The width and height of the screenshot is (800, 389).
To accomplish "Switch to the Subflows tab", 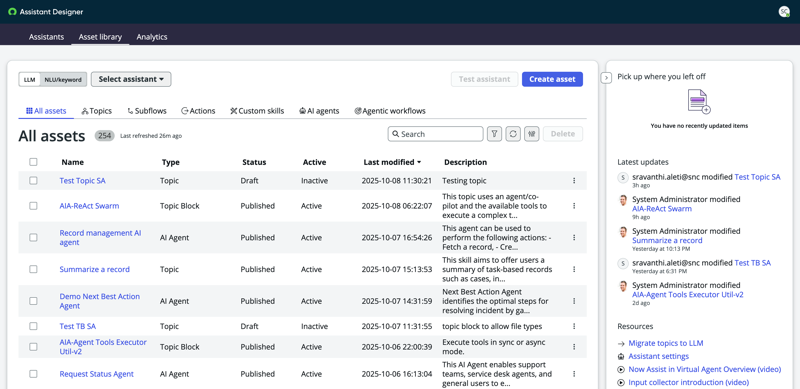I will [x=146, y=111].
